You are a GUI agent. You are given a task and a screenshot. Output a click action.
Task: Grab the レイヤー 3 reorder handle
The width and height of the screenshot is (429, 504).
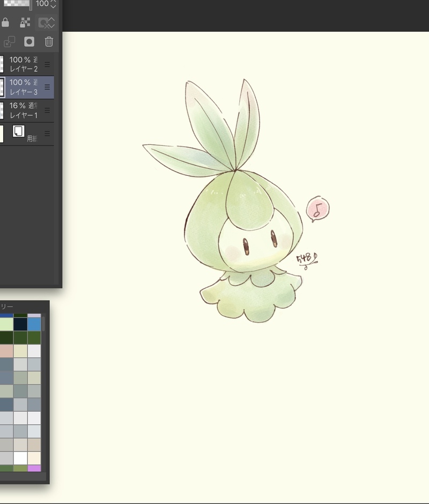[47, 87]
